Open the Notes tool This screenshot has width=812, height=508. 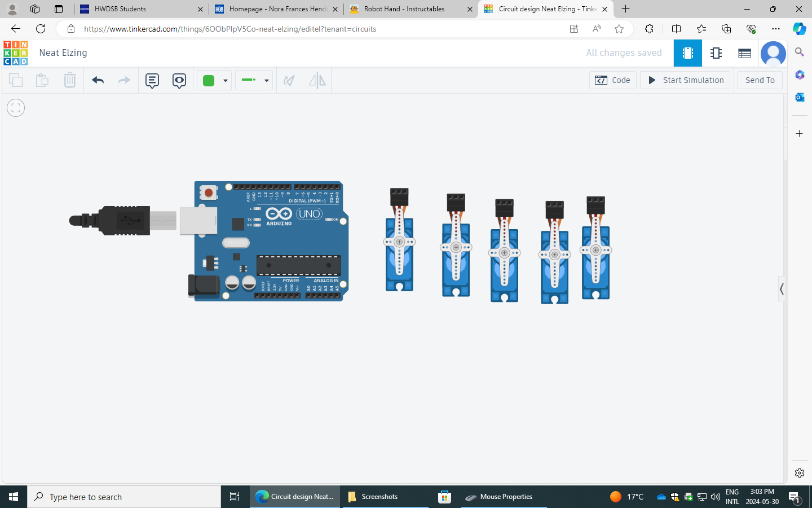(152, 81)
